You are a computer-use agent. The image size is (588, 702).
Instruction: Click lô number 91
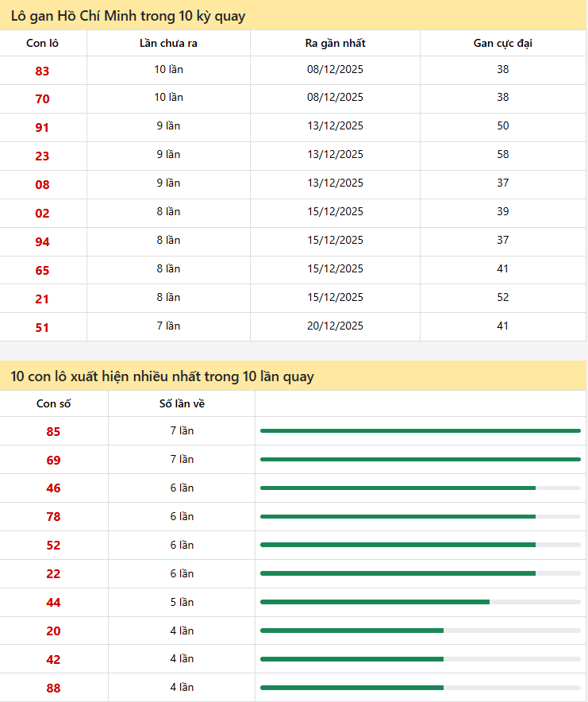pyautogui.click(x=42, y=128)
